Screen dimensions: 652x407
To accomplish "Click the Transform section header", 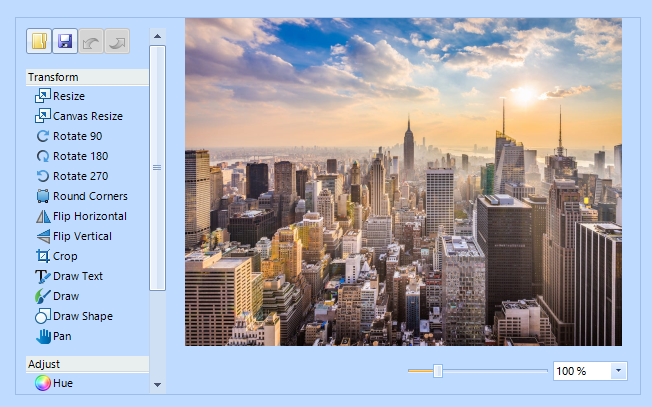I will [87, 77].
